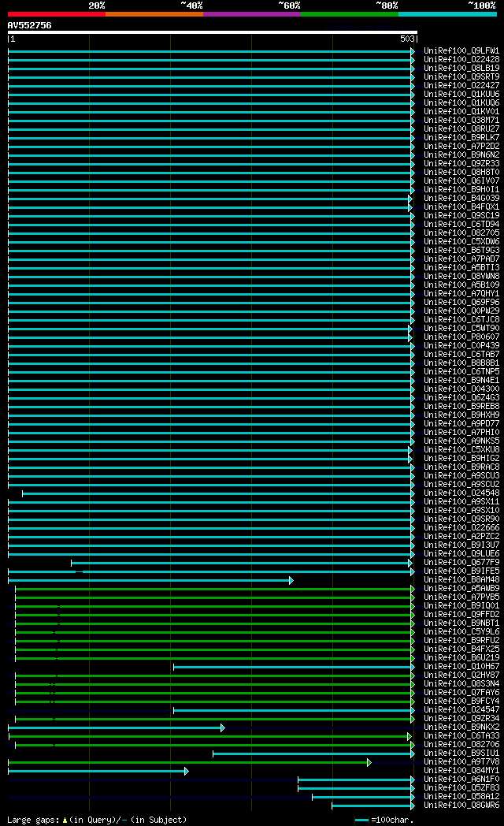
Task: Click the cyan ~100% identity legend bar
Action: [447, 14]
